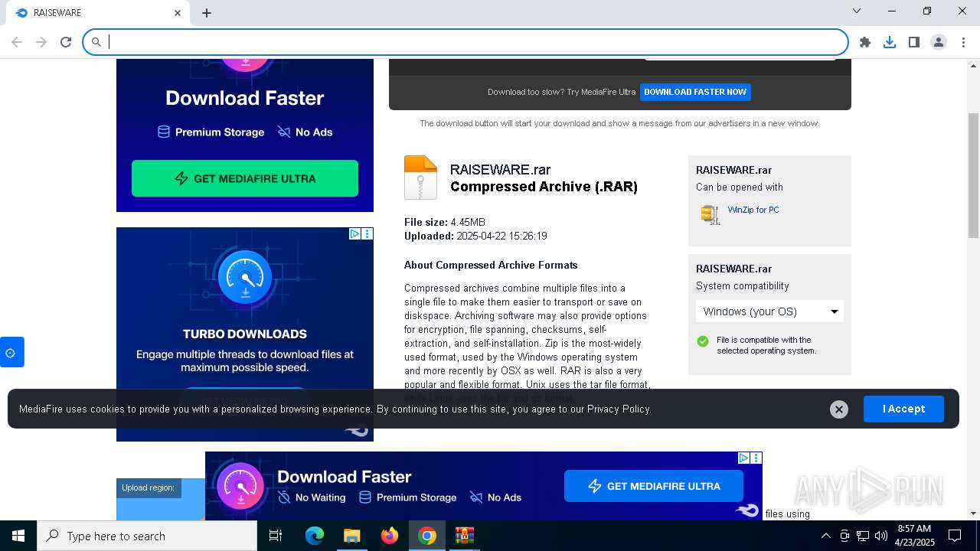Open the Chrome extensions puzzle icon
Screen dimensions: 980x551
pyautogui.click(x=865, y=42)
